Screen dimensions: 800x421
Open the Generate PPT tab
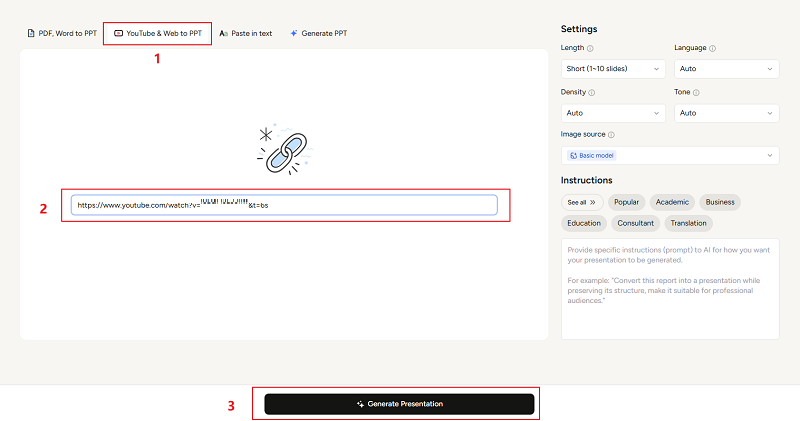[318, 33]
